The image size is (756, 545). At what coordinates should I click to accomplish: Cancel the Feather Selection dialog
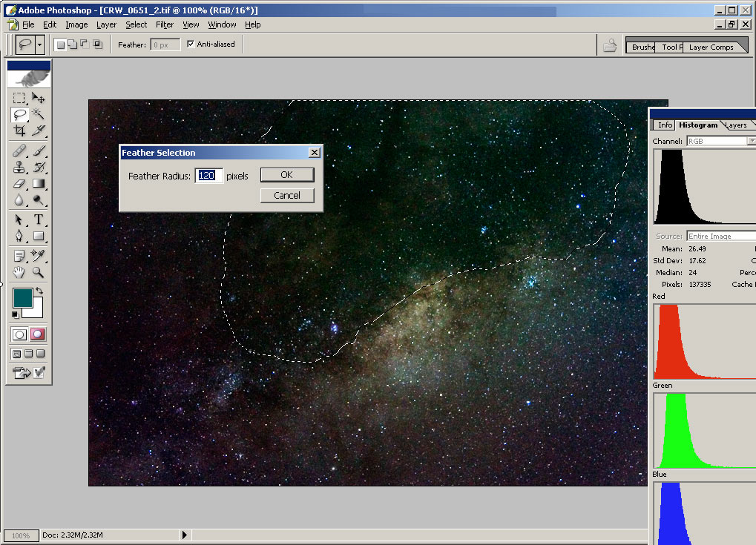287,196
